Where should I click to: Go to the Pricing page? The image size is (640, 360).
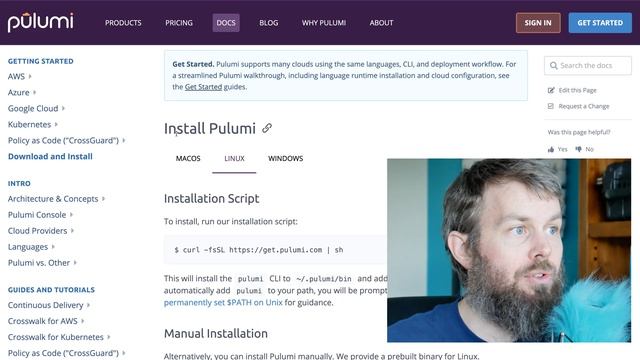point(179,23)
